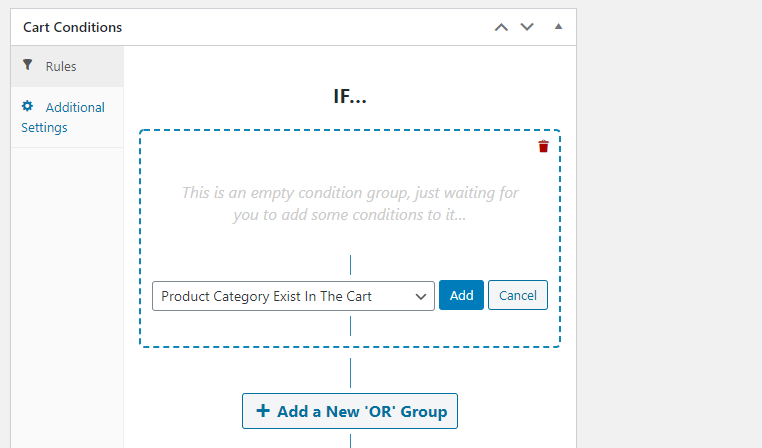The height and width of the screenshot is (448, 762).
Task: Click the Cart Conditions panel title
Action: point(72,27)
